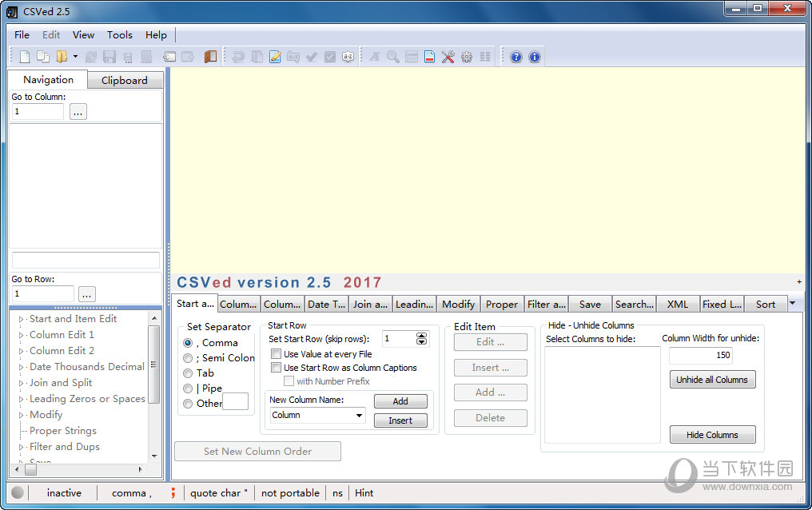
Task: Open the View menu
Action: click(x=83, y=34)
